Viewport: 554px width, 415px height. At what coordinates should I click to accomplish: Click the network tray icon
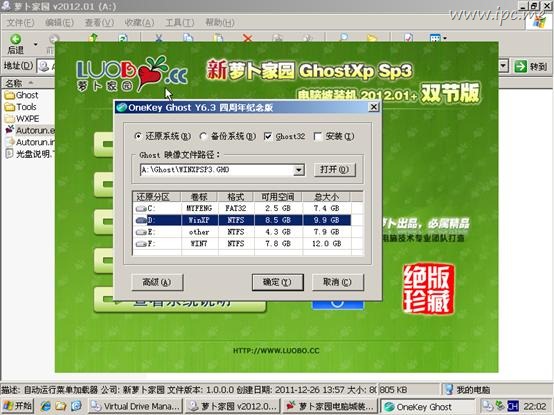point(488,407)
